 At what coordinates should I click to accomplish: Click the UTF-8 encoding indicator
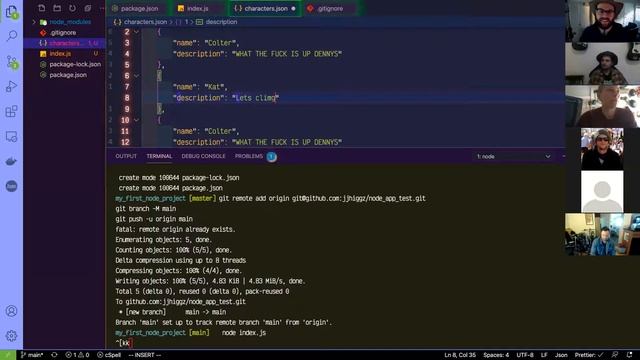(525, 355)
